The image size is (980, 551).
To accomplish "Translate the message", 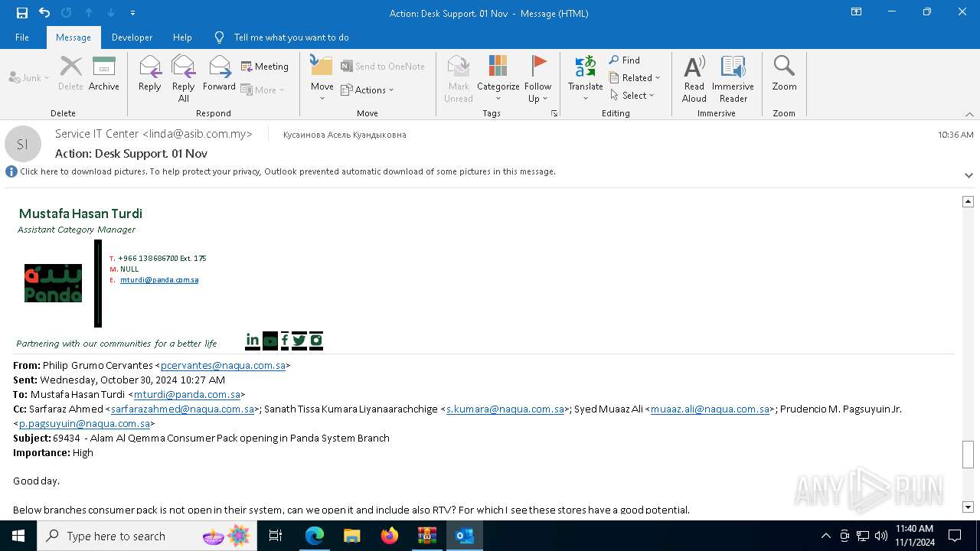I will click(586, 78).
